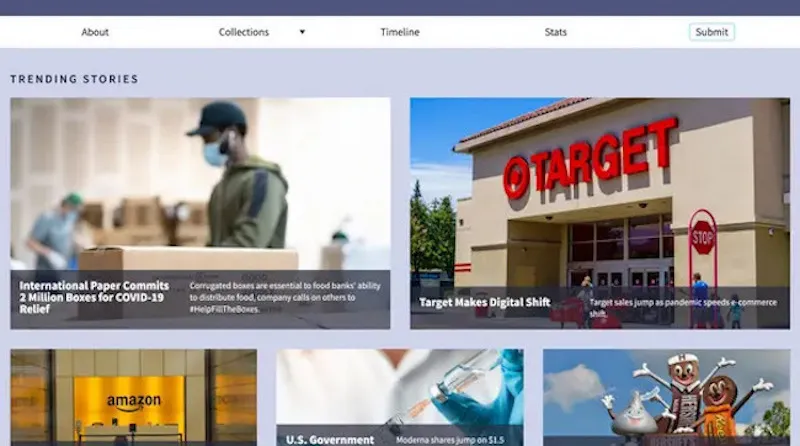Select the Moderna shares jump text

coord(450,440)
